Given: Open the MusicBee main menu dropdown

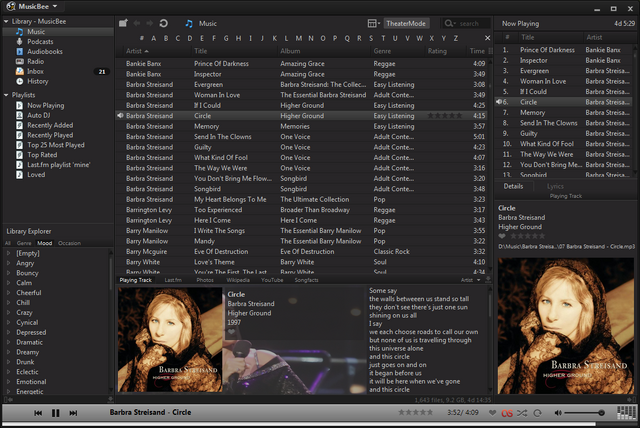Looking at the screenshot, I should click(32, 7).
